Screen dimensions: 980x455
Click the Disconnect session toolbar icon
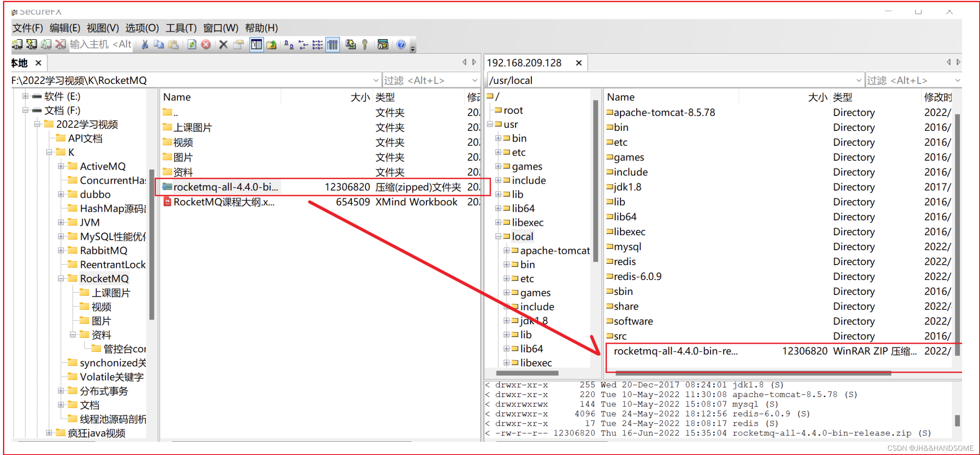tap(61, 44)
